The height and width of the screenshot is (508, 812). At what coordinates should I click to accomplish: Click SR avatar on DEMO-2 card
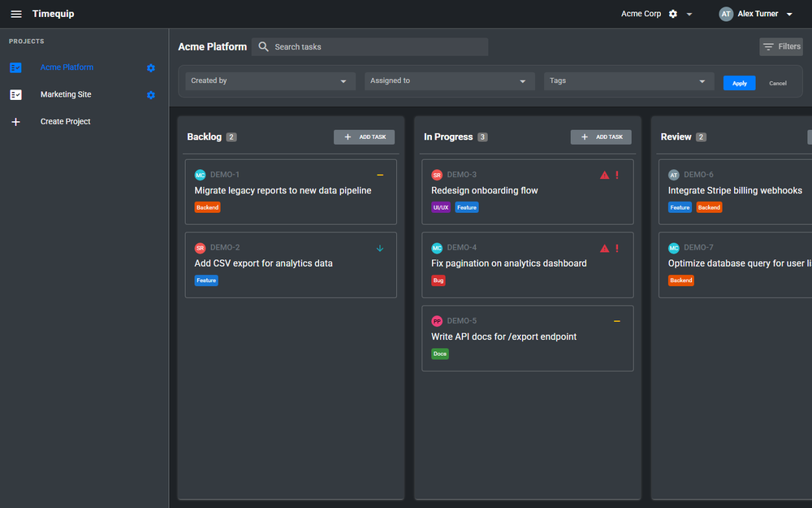tap(200, 248)
